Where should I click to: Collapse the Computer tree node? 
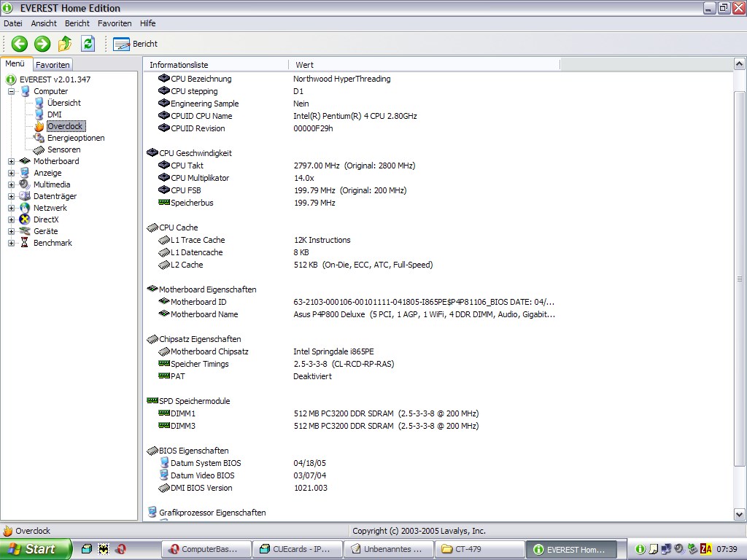11,91
